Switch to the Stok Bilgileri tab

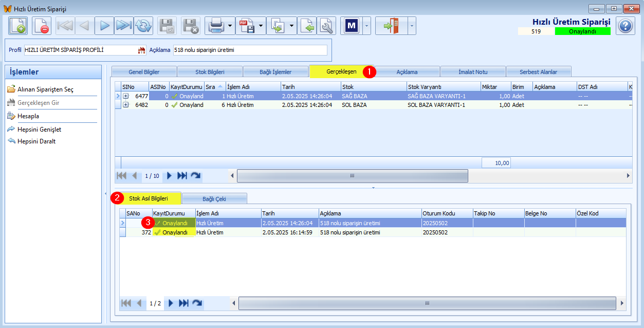click(x=210, y=72)
